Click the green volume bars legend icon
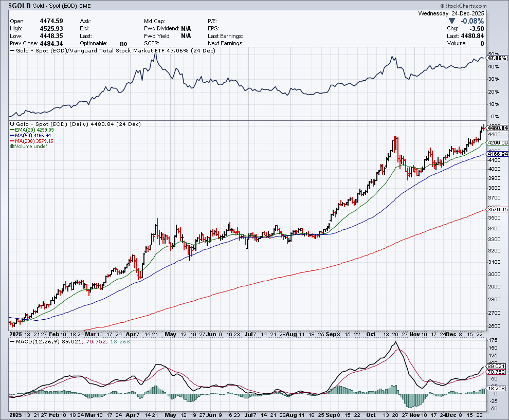The height and width of the screenshot is (420, 509). tap(12, 147)
